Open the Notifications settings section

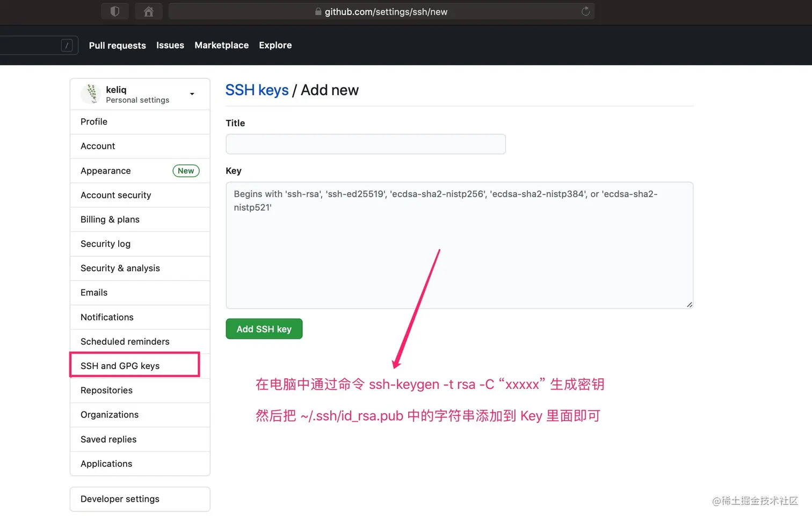coord(107,317)
